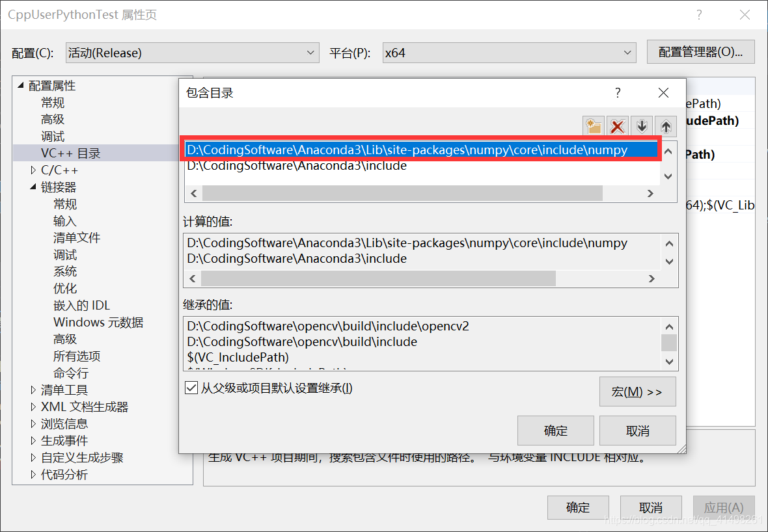768x532 pixels.
Task: Expand the 浏览信息 tree node
Action: click(x=33, y=423)
